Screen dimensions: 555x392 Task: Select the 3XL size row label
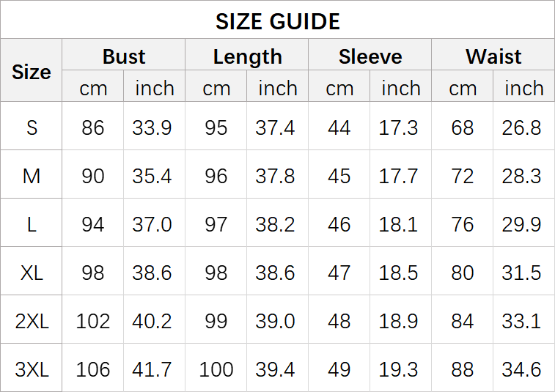tap(32, 370)
